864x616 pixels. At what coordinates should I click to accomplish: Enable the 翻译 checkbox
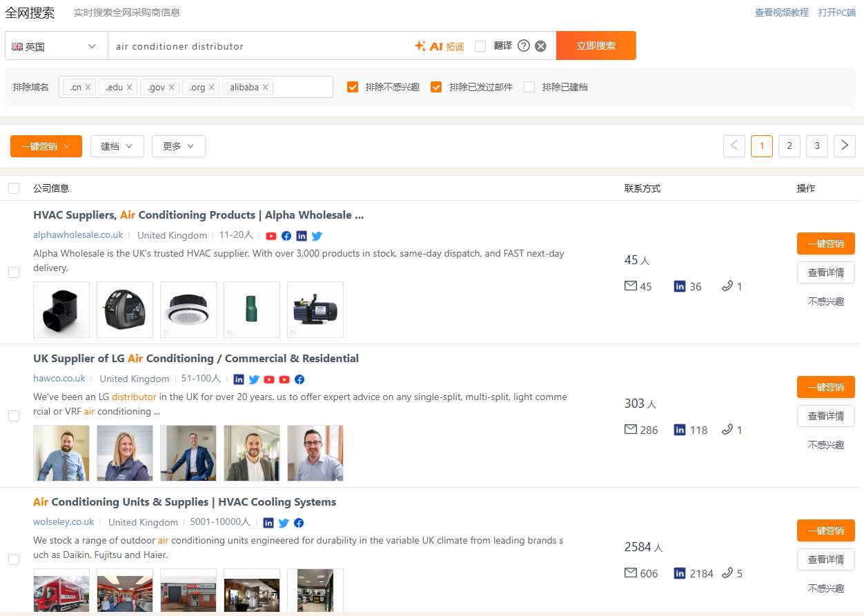tap(480, 46)
